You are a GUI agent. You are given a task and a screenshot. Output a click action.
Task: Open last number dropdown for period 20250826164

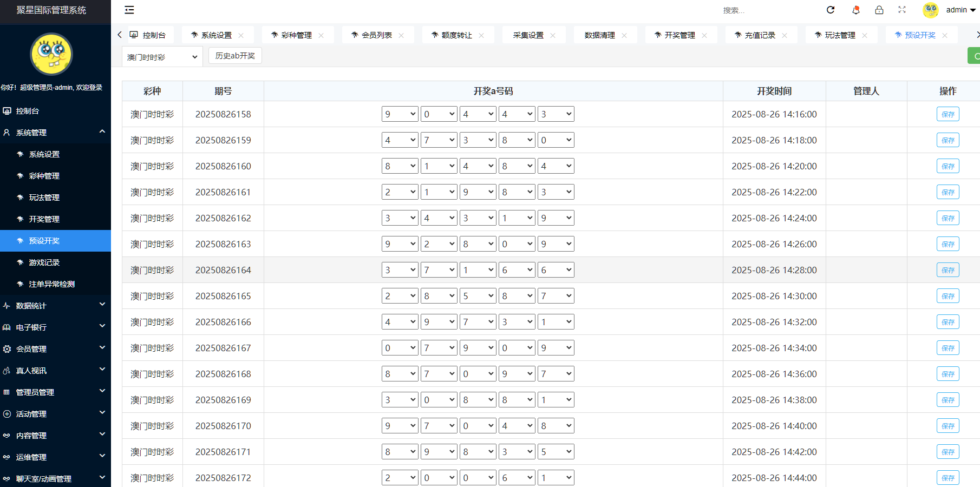coord(556,270)
